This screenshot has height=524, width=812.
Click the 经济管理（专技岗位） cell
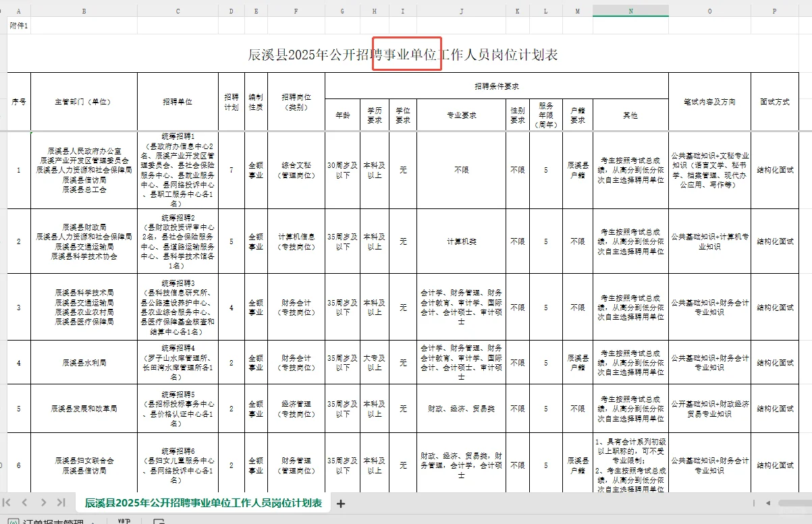tap(296, 409)
